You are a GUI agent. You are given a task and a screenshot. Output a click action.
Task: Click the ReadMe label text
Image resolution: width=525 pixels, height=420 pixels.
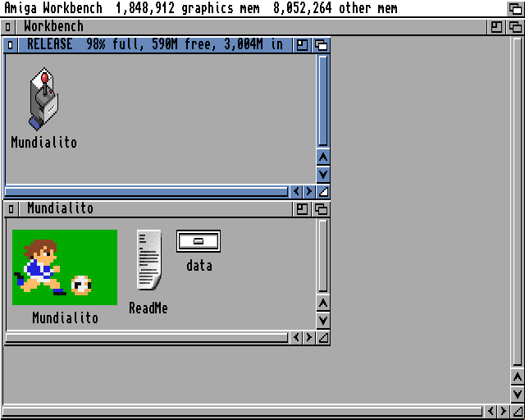(148, 308)
